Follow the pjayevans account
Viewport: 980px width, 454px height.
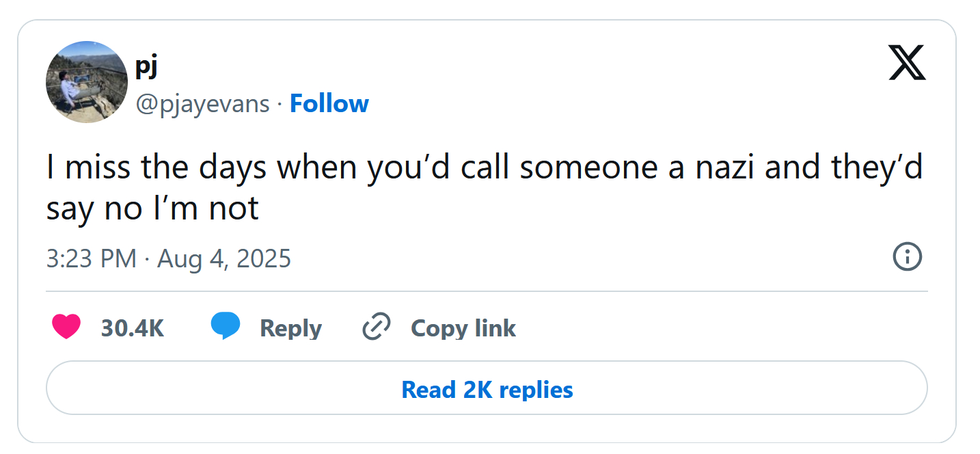click(329, 104)
